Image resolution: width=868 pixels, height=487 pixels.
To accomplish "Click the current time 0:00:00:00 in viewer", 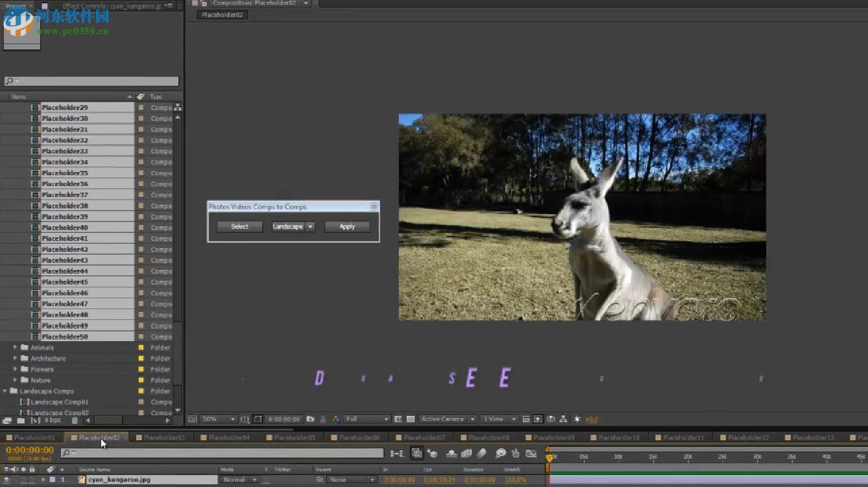I will [x=284, y=419].
